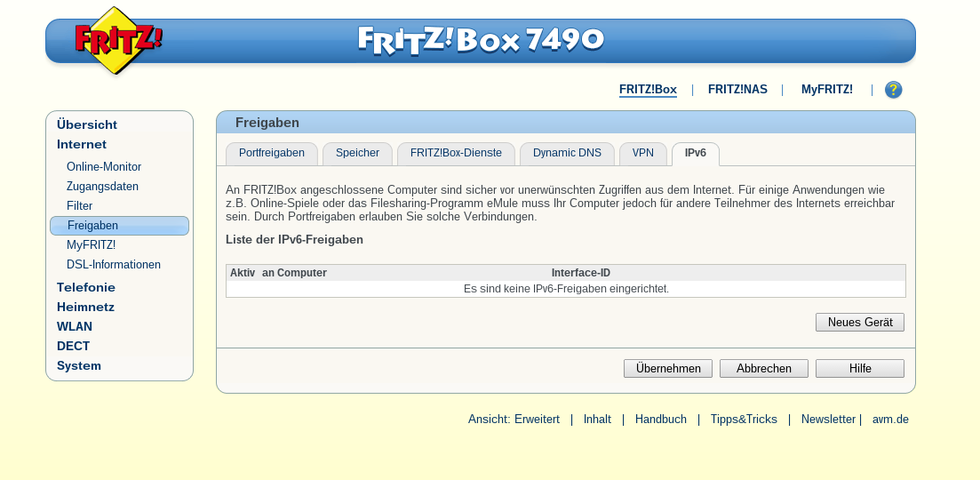Open the avm.de link in footer
The image size is (980, 480).
[x=890, y=420]
